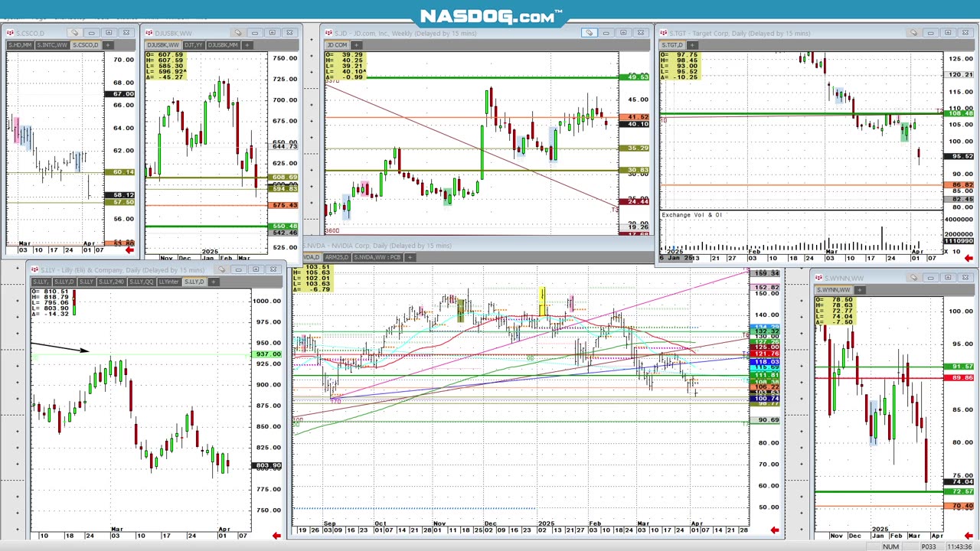
Task: Click red scroll arrow in Target chart
Action: pos(969,259)
